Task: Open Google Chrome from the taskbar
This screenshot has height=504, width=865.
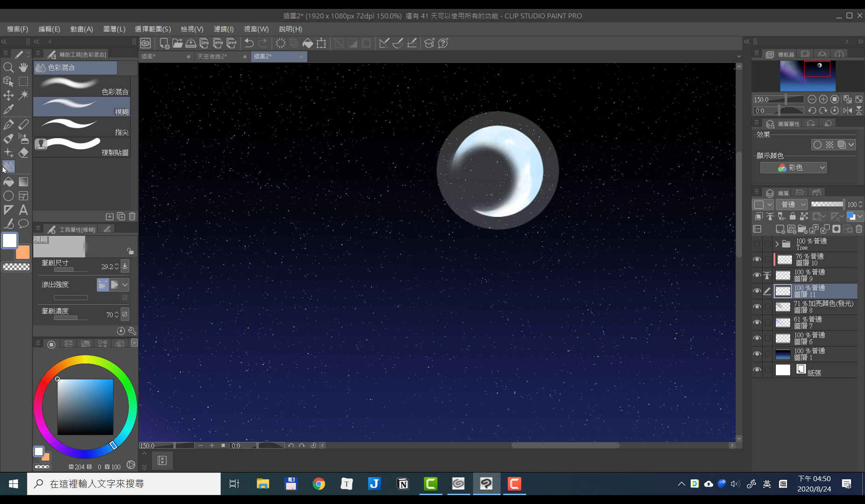Action: (319, 484)
